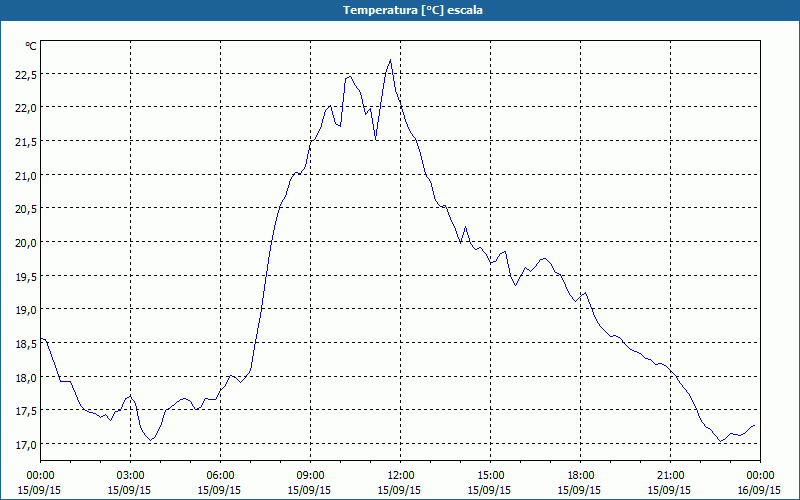Select the 22,5 y-axis label
800x500 pixels.
point(26,75)
